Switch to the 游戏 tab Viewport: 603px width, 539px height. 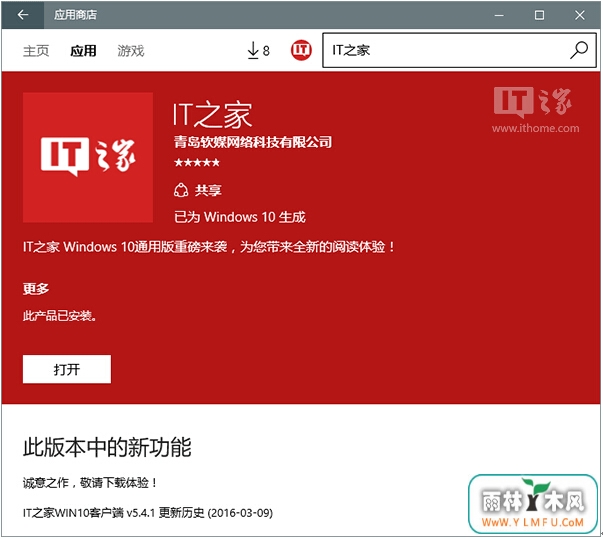[131, 51]
